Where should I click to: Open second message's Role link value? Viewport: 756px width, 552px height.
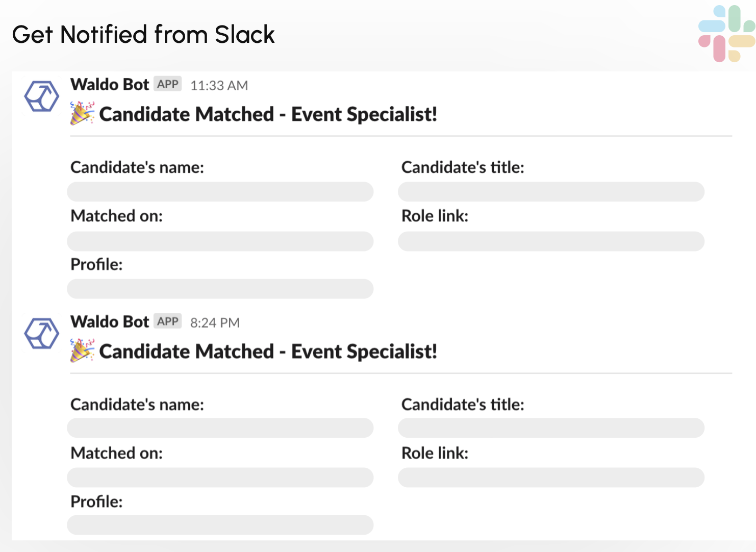(551, 478)
